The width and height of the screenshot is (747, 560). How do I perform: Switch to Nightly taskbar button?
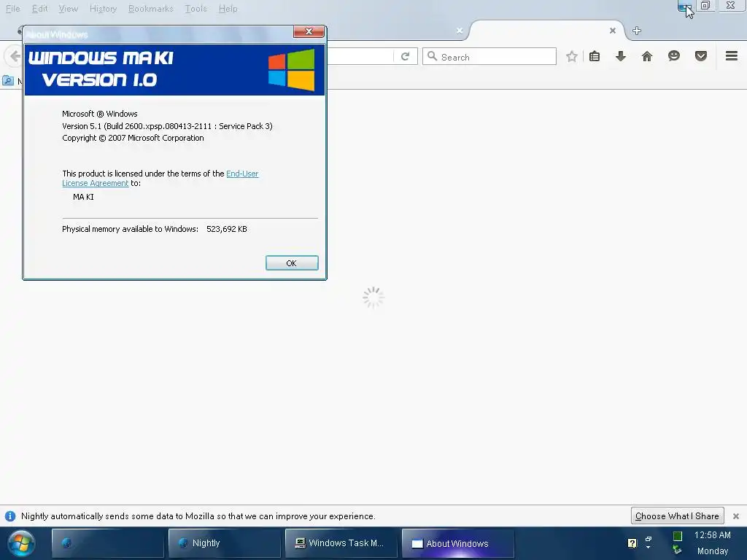tap(224, 542)
